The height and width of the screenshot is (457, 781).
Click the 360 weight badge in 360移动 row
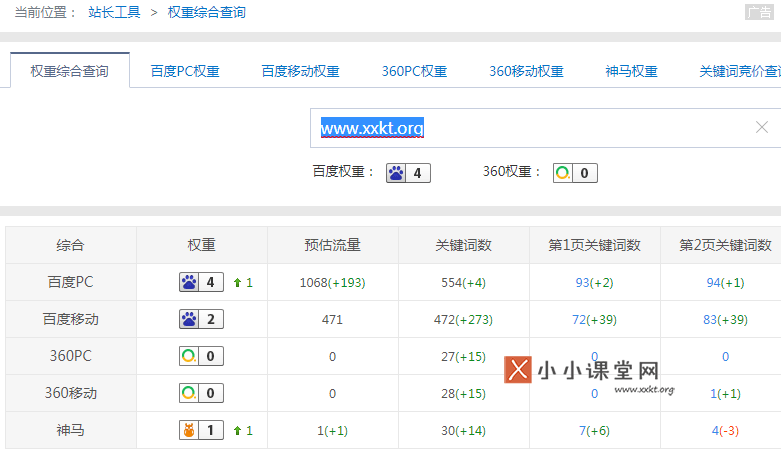coord(201,393)
